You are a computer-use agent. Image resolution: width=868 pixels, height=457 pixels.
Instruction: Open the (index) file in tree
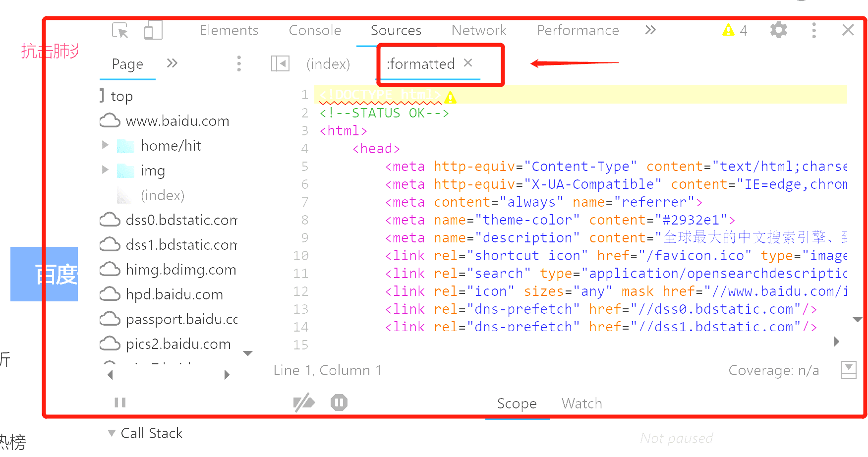click(x=163, y=195)
